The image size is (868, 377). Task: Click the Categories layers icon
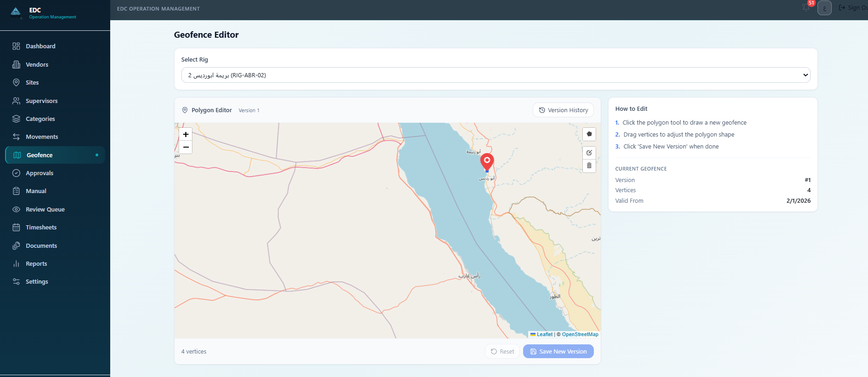tap(16, 119)
